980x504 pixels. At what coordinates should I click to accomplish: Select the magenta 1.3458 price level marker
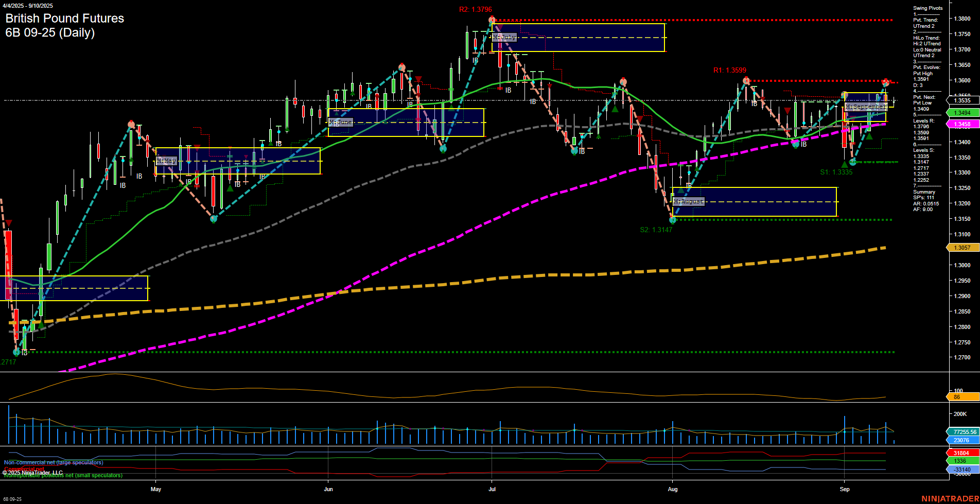pyautogui.click(x=962, y=124)
